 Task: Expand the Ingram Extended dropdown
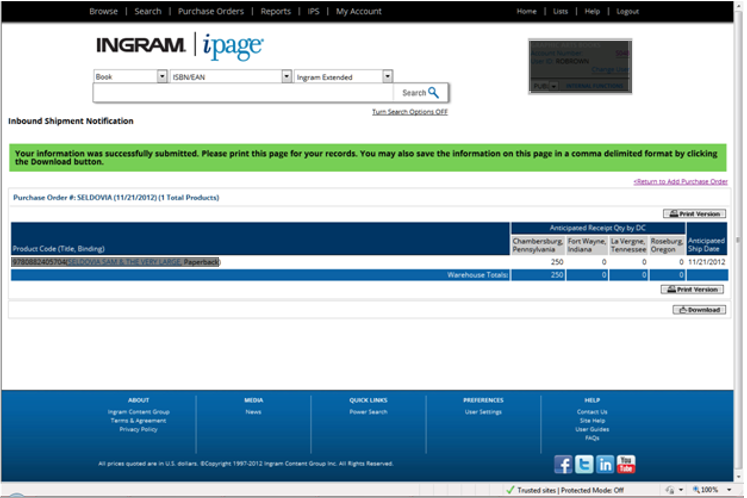(x=387, y=76)
